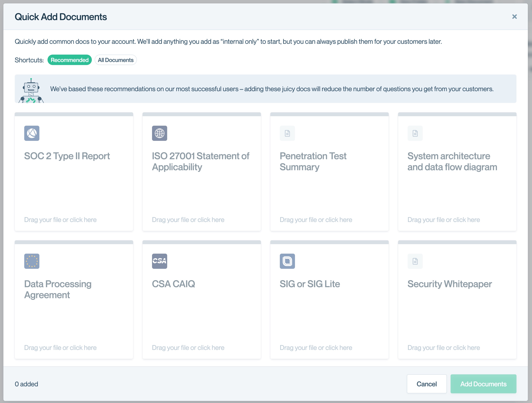This screenshot has height=403, width=532.
Task: Click the Security Whitepaper document icon
Action: (415, 261)
